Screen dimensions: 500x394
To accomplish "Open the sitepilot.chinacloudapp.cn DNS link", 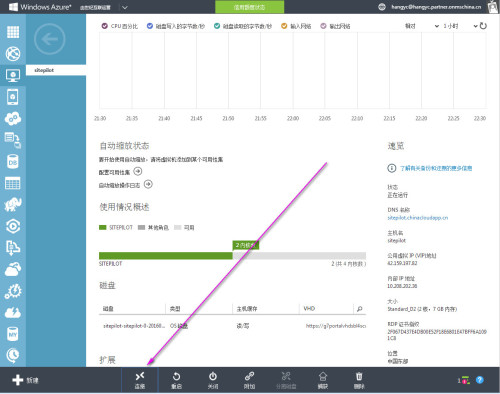I will pyautogui.click(x=418, y=218).
